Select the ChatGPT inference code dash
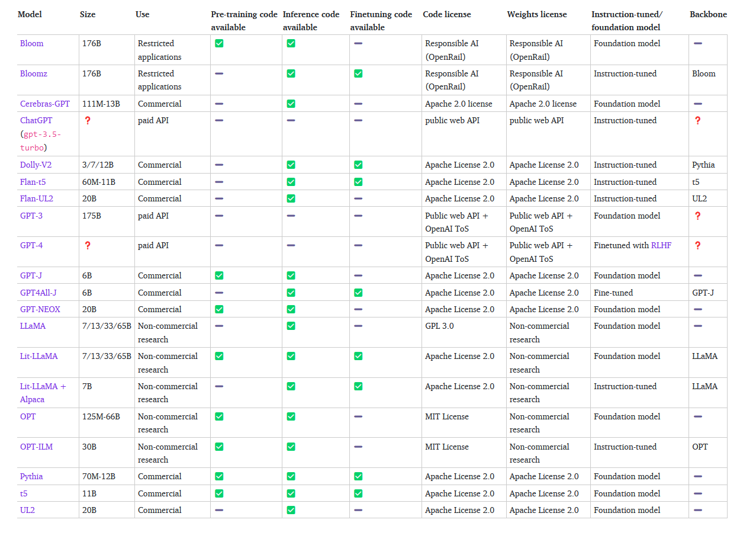This screenshot has width=756, height=542. (291, 120)
